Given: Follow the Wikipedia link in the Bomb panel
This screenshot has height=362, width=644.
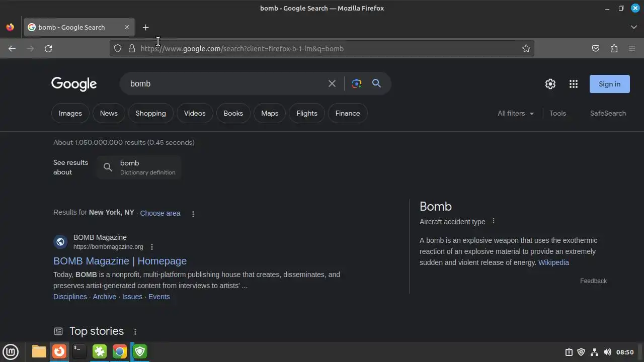Looking at the screenshot, I should point(553,262).
